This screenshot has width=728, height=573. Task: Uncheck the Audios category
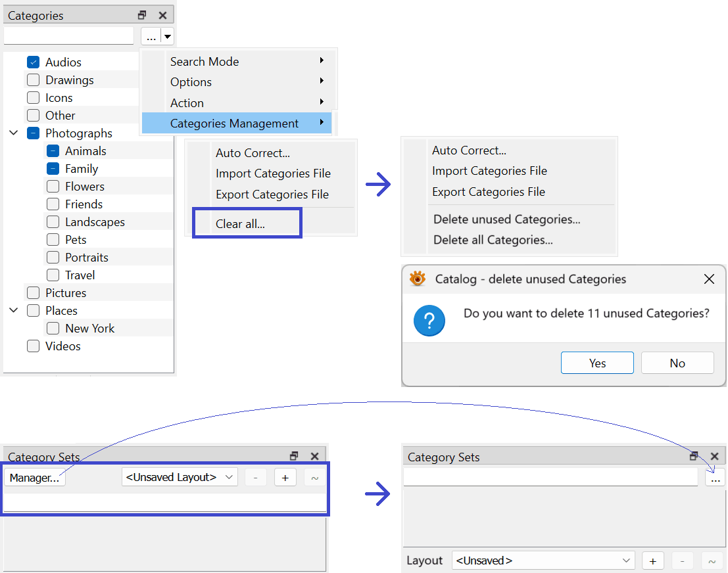[33, 62]
